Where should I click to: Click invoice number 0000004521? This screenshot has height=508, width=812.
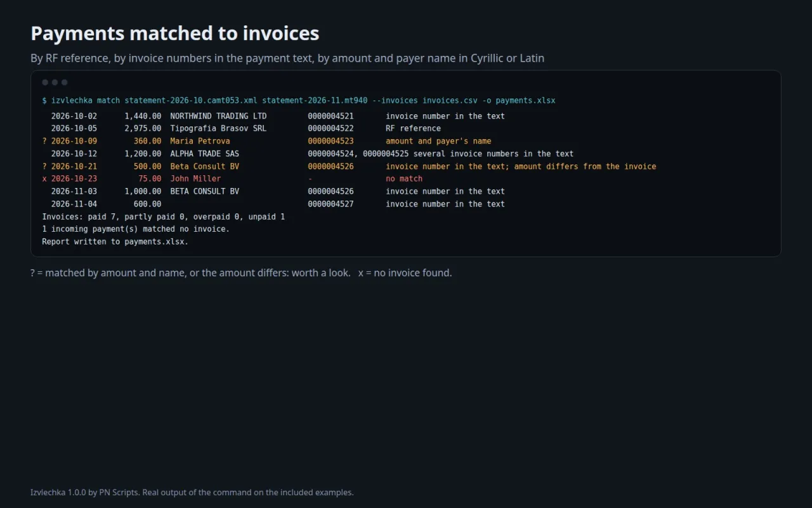click(x=331, y=116)
